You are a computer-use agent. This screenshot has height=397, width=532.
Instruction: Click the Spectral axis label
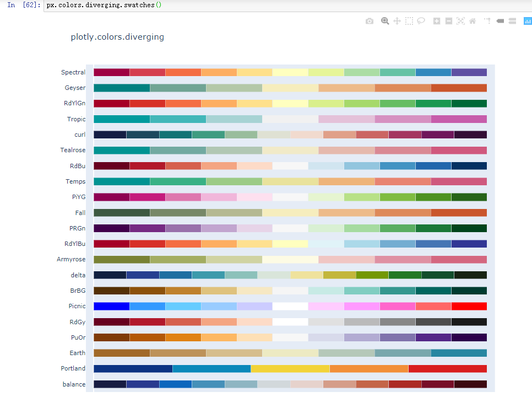tap(73, 72)
